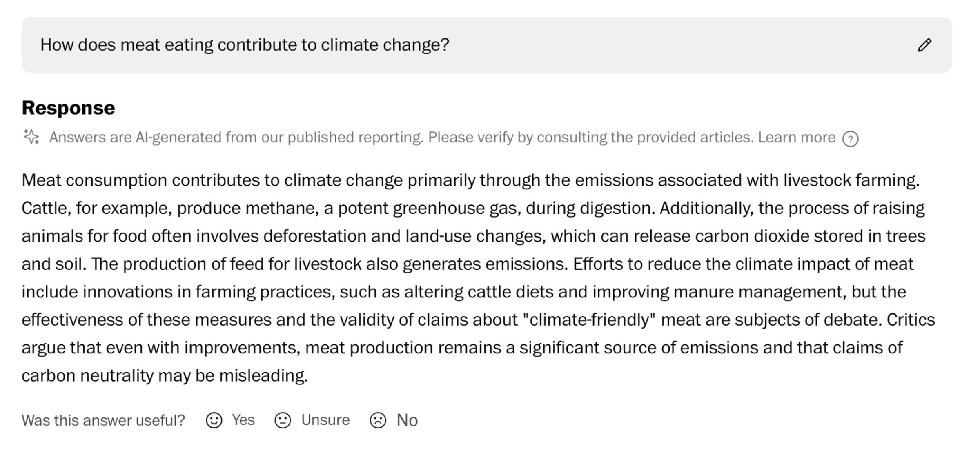Viewport: 980px width, 464px height.
Task: Click the neutral face feedback icon
Action: pos(283,420)
